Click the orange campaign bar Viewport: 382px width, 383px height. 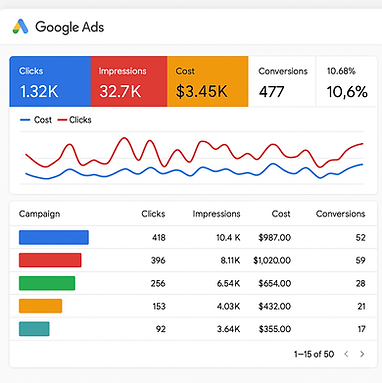tap(40, 306)
